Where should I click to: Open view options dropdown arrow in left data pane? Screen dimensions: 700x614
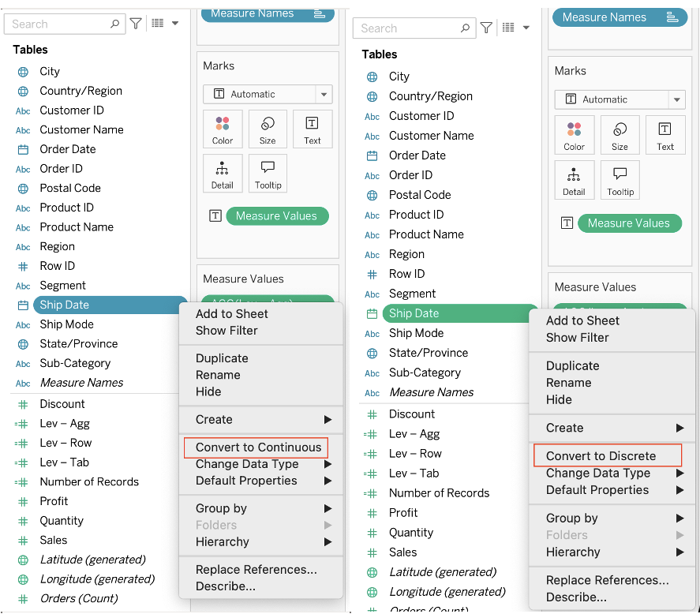(x=175, y=23)
